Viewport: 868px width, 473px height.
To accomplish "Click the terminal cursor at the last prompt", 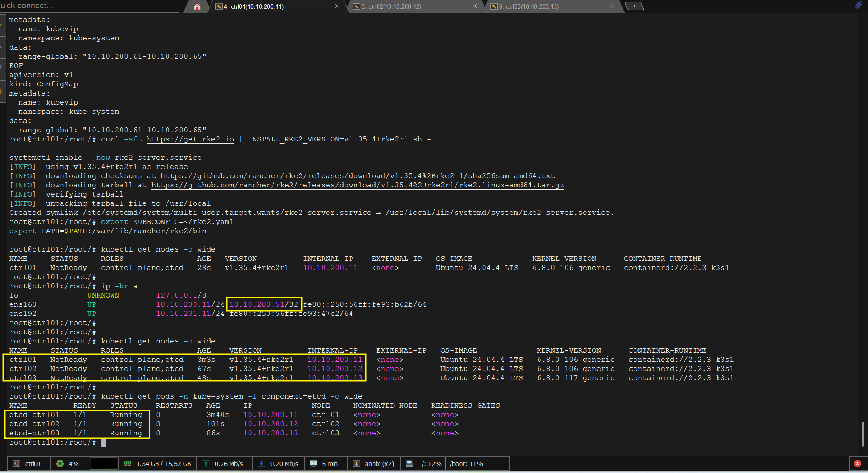I will [x=103, y=442].
